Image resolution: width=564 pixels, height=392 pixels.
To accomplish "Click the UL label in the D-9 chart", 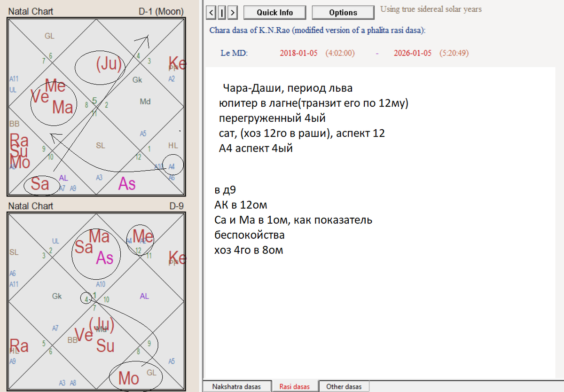I will 55,241.
